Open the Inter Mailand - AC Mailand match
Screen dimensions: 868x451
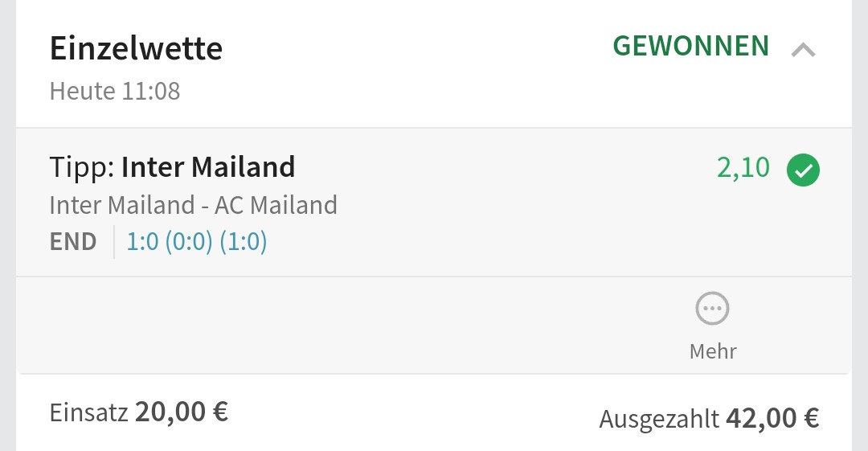tap(193, 205)
